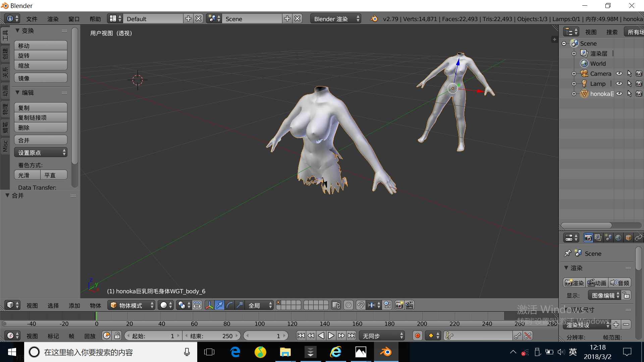Toggle the 3D manipulator widget icon

tap(209, 305)
